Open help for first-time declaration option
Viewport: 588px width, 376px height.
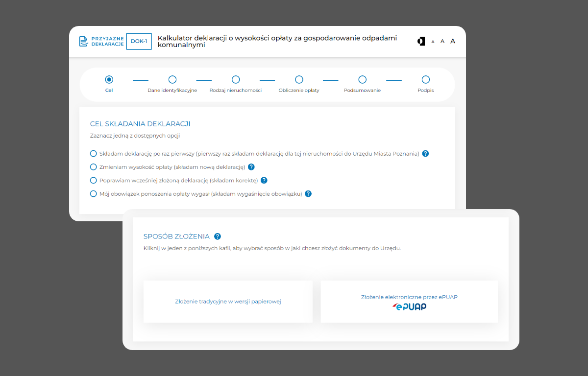click(x=425, y=153)
